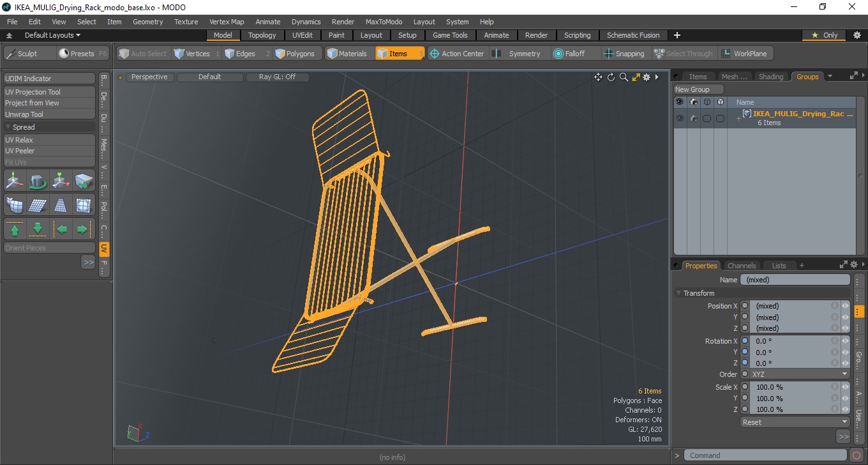Screen dimensions: 868x465
Task: Click the align UVs left arrow
Action: click(x=61, y=229)
